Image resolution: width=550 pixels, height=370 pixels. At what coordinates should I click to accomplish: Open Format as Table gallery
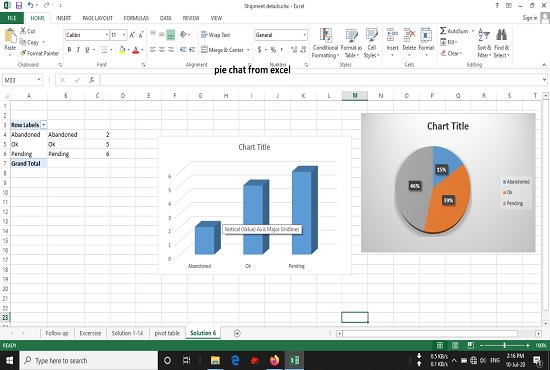351,43
